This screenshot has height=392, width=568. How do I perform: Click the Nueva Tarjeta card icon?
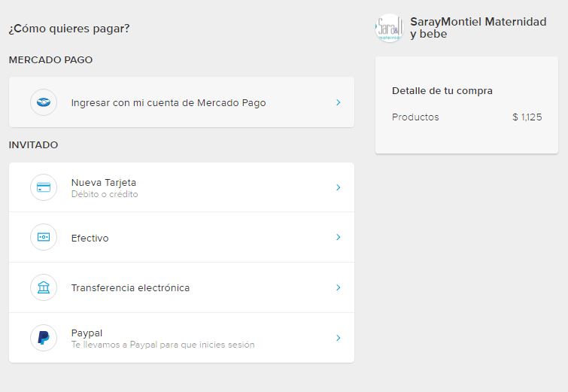pyautogui.click(x=44, y=187)
